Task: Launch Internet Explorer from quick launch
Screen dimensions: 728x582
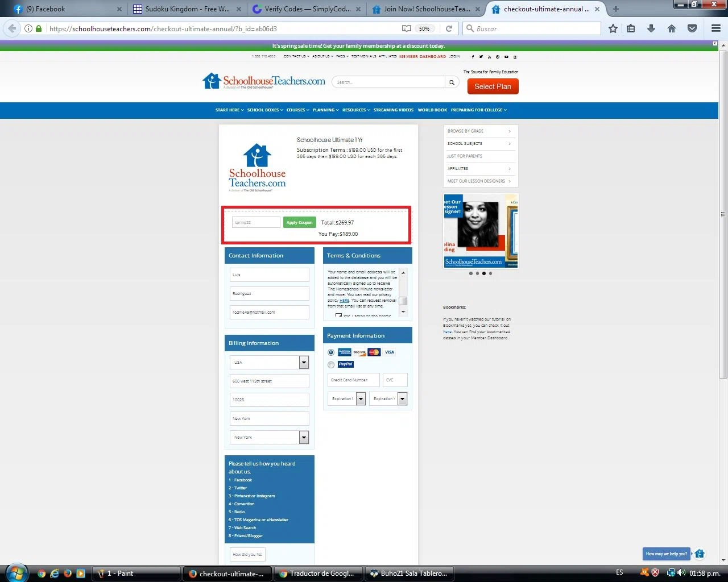Action: (55, 573)
